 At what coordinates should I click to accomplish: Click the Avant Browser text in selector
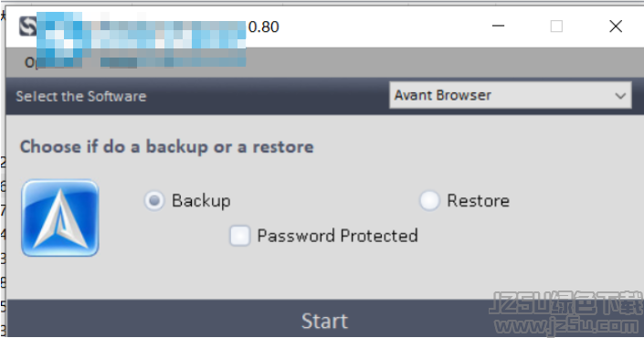443,95
